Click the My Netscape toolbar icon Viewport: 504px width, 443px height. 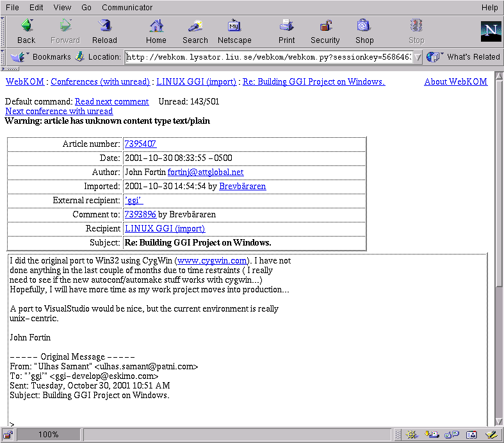[x=234, y=31]
